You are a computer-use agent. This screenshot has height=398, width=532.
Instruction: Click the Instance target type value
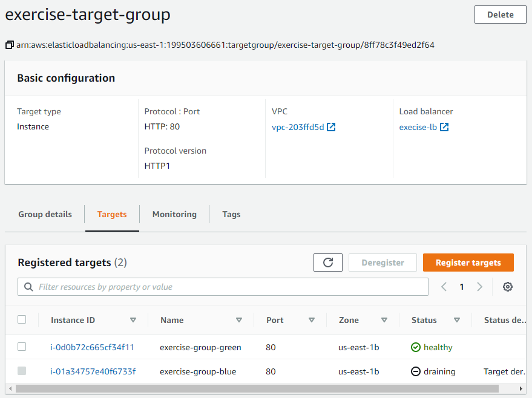tap(33, 126)
